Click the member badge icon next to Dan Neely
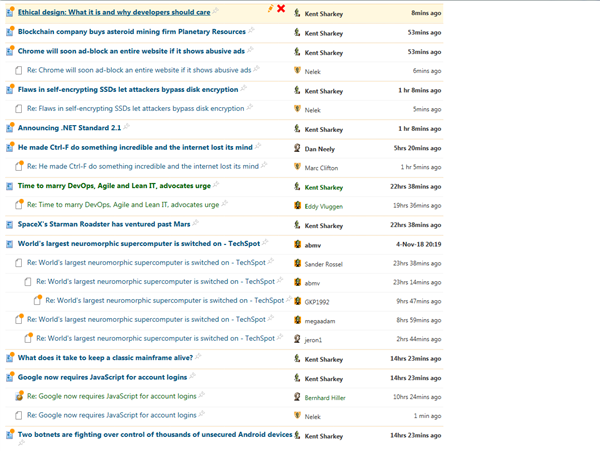 click(x=297, y=148)
